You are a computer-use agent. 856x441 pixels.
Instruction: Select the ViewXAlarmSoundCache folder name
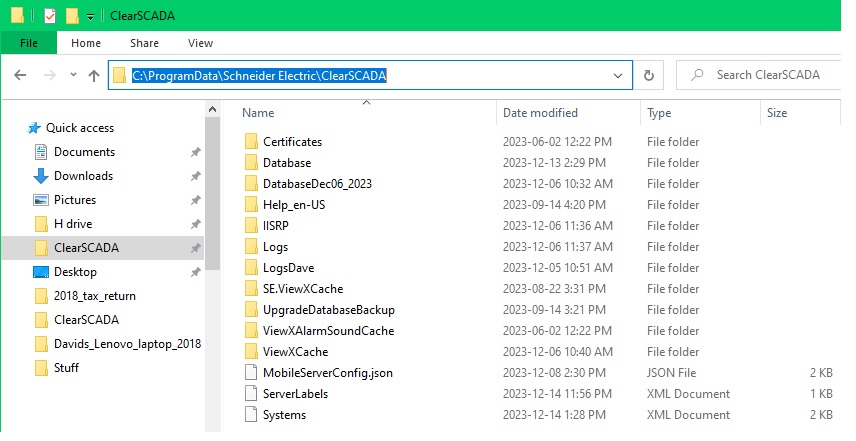[x=328, y=331]
